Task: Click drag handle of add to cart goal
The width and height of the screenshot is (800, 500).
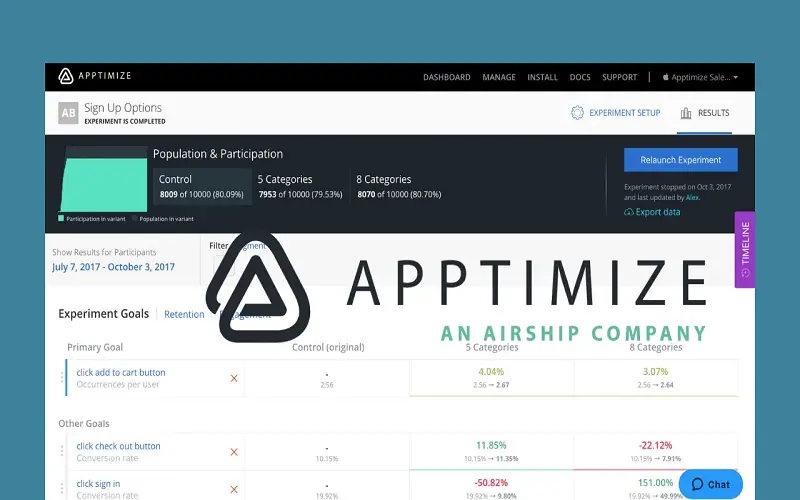Action: tap(62, 378)
